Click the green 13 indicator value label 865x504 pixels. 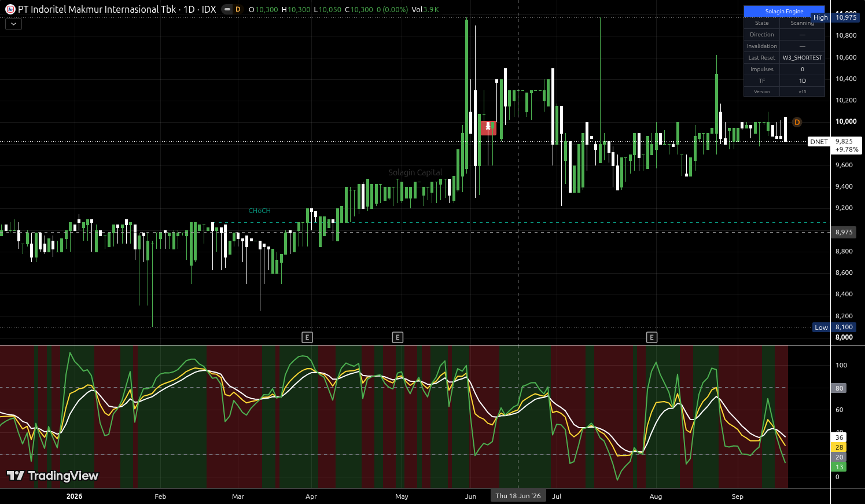coord(839,467)
